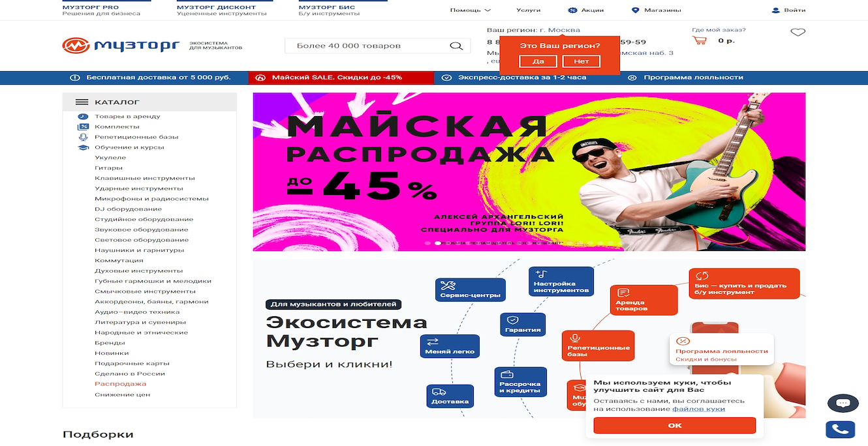
Task: Open the Духовые инструменты category
Action: click(x=138, y=271)
